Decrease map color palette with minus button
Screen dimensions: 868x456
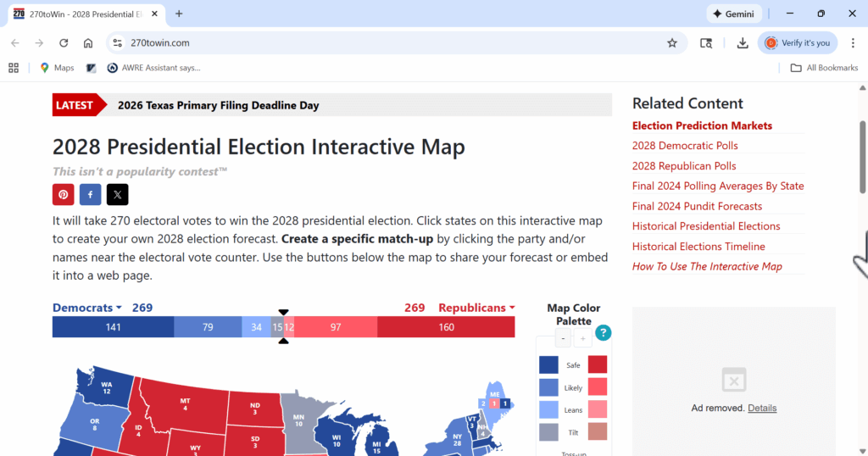pyautogui.click(x=563, y=339)
